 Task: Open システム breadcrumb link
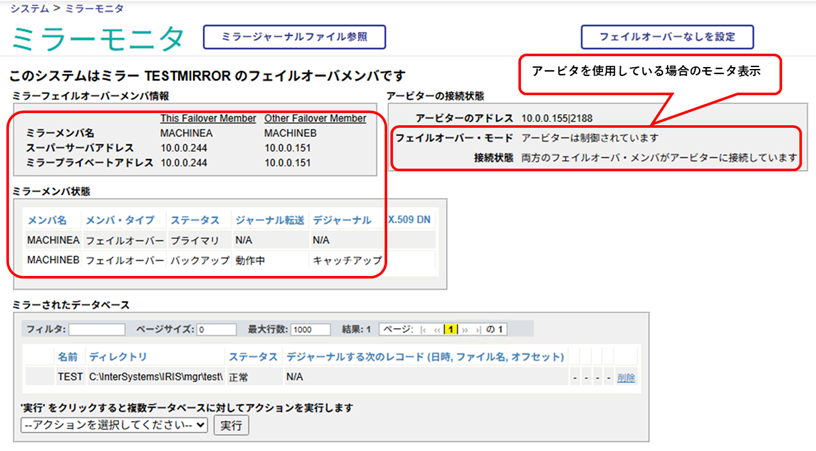click(28, 8)
